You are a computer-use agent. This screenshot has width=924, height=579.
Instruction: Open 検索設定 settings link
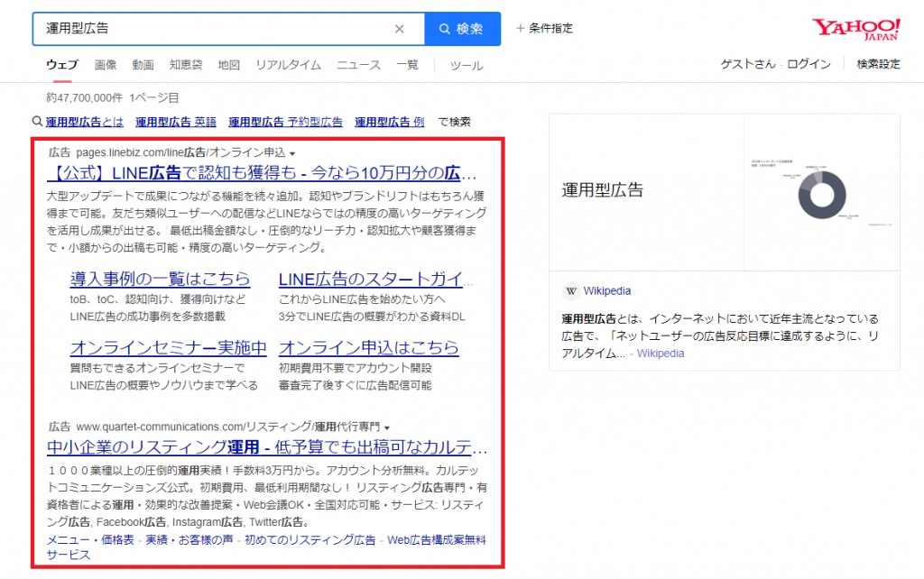878,64
